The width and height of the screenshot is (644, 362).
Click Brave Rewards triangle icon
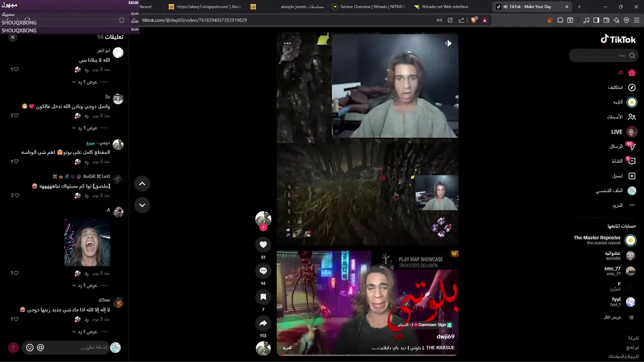485,20
